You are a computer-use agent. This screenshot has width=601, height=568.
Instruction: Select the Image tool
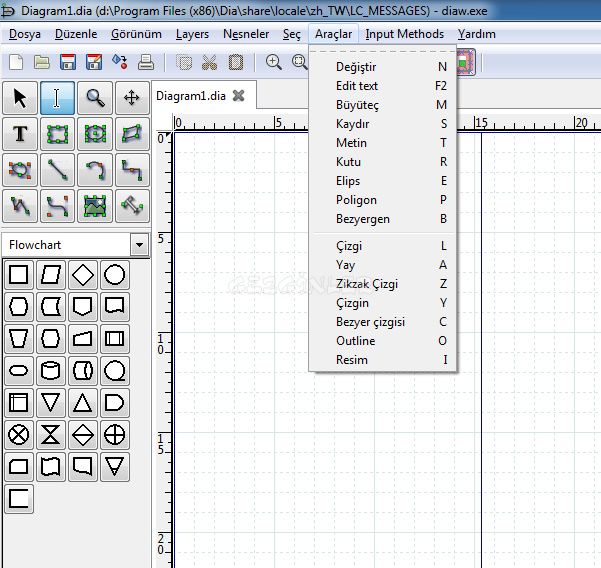(x=95, y=206)
